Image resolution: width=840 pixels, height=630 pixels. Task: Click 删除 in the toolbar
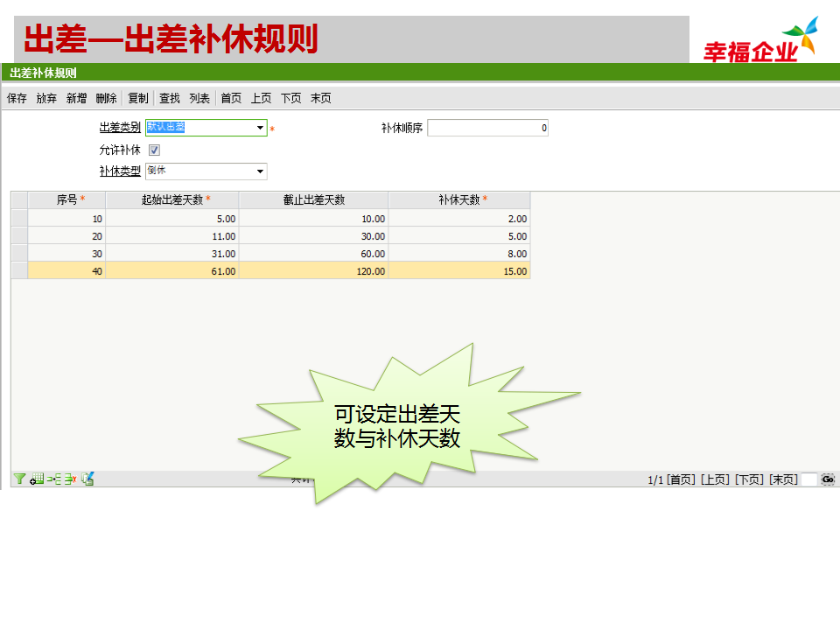click(106, 98)
